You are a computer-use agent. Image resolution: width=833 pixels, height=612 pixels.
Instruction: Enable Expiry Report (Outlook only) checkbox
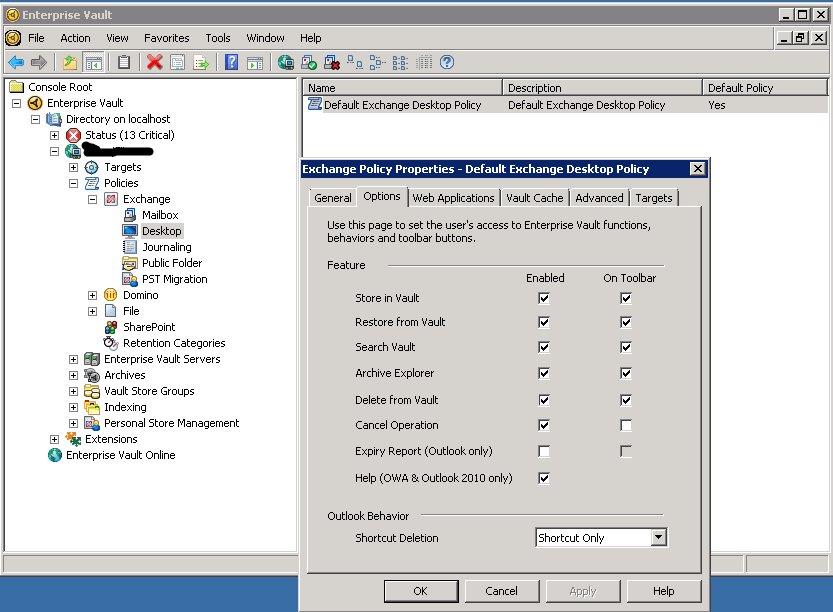544,452
